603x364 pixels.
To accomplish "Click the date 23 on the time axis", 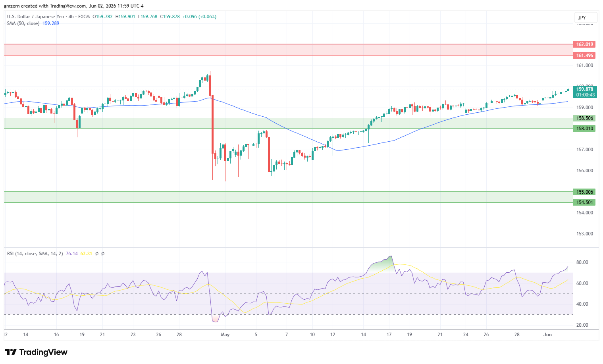I will click(x=133, y=335).
